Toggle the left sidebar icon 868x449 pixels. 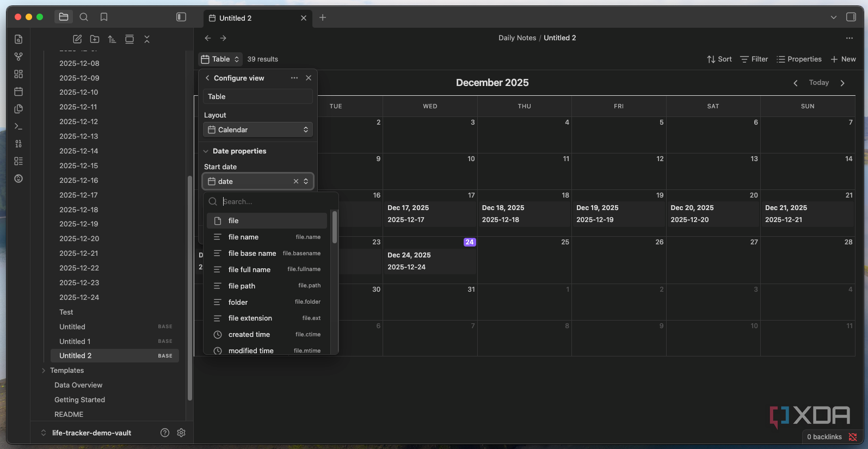(181, 17)
